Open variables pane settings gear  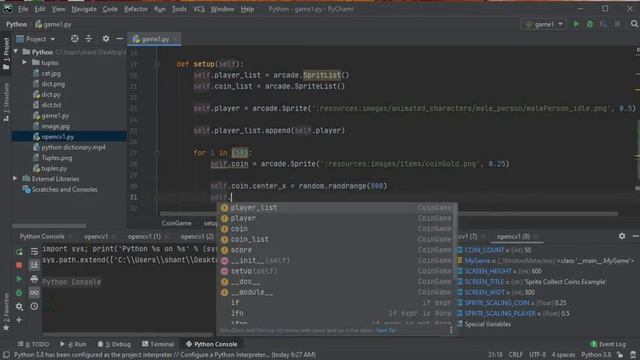(622, 236)
